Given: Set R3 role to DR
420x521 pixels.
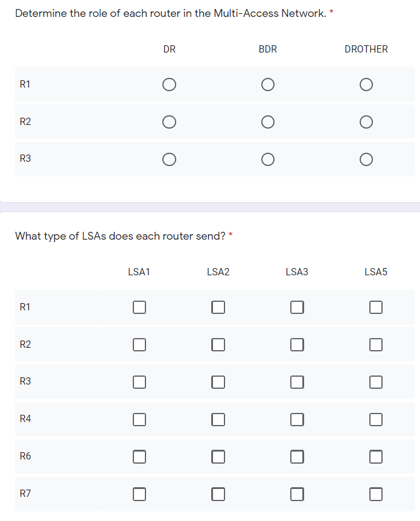Looking at the screenshot, I should [x=169, y=159].
